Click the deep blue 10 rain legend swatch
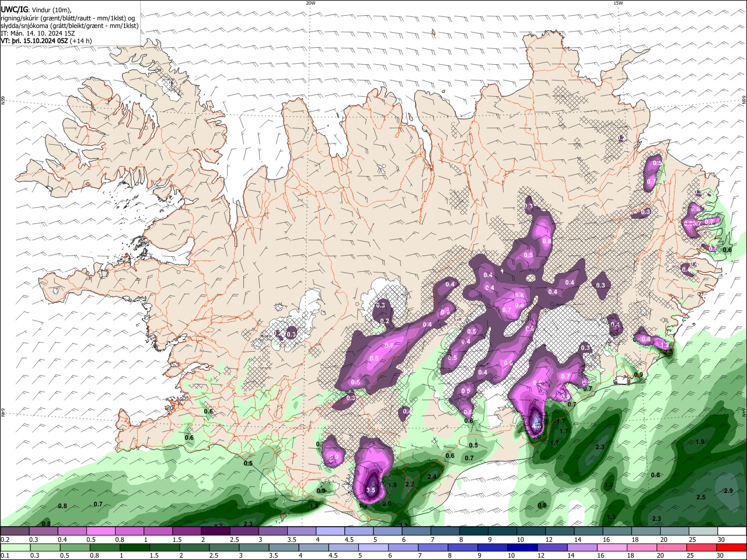Image resolution: width=747 pixels, height=560 pixels. (x=522, y=547)
